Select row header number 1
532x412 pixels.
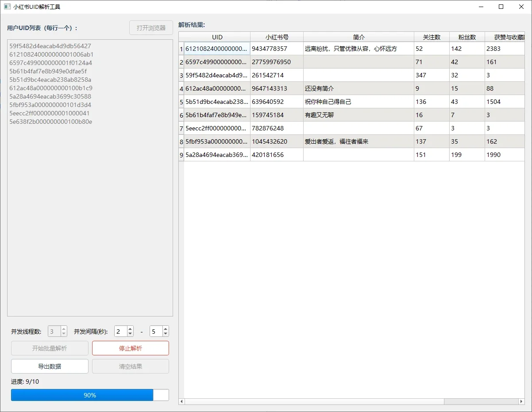coord(181,49)
